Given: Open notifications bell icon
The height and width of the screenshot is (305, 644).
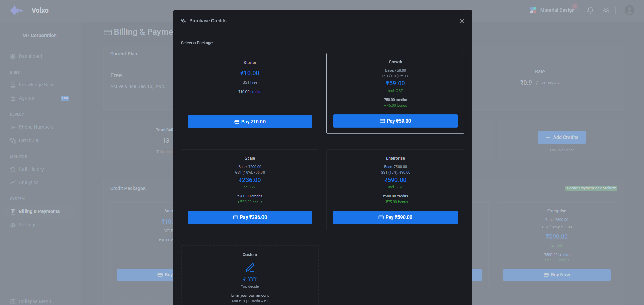Looking at the screenshot, I should point(590,10).
